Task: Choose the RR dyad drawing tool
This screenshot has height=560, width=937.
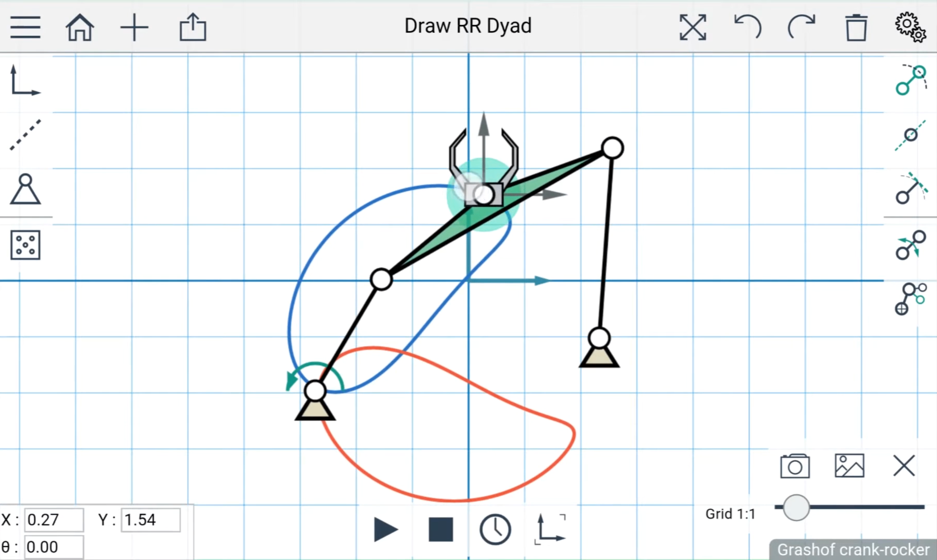Action: point(911,80)
